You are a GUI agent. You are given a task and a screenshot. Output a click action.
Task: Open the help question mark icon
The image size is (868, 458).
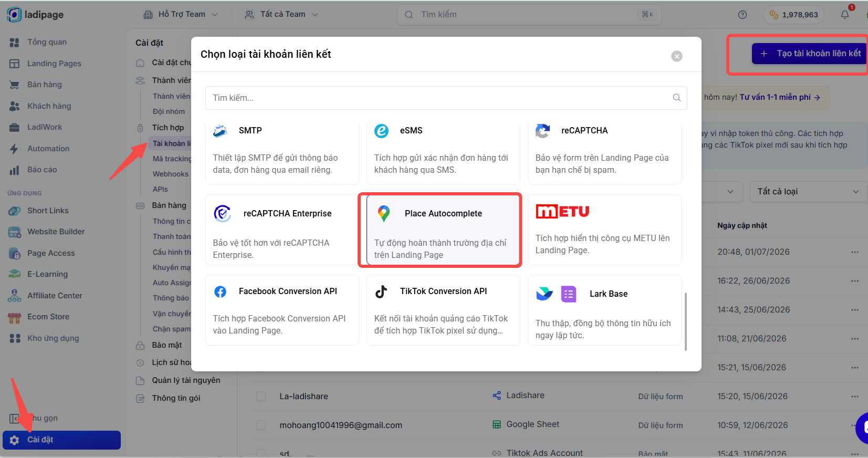click(742, 15)
